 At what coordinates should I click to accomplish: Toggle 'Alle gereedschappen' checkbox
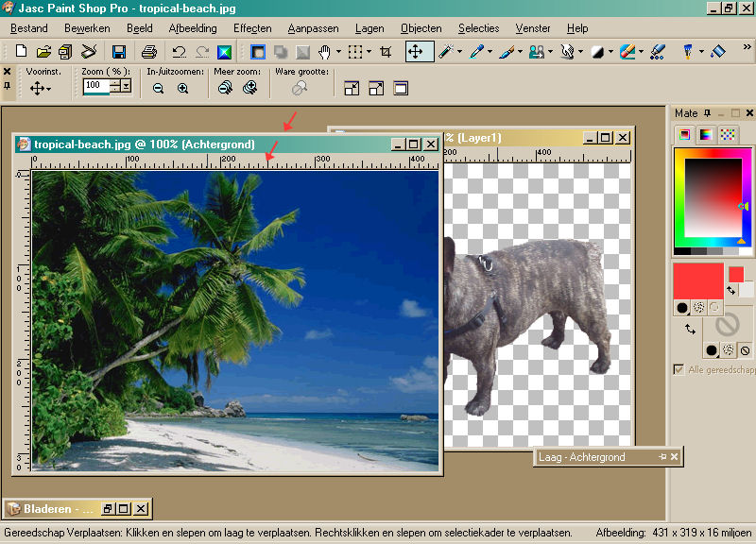679,369
